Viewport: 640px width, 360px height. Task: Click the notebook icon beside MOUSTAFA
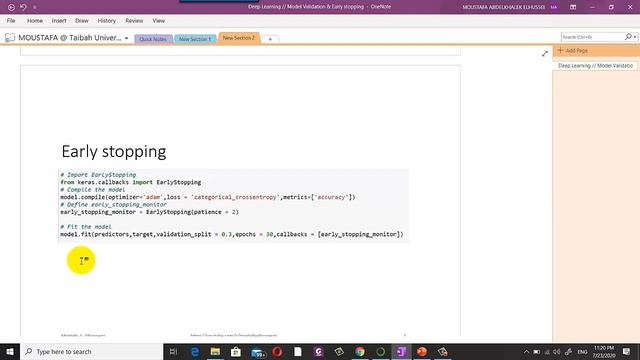pos(10,38)
